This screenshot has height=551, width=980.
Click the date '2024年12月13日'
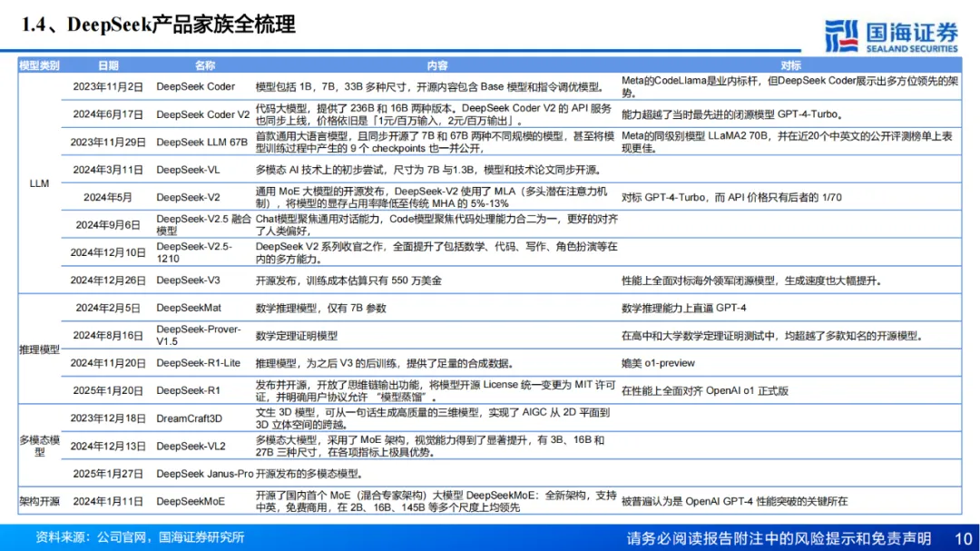pos(108,446)
